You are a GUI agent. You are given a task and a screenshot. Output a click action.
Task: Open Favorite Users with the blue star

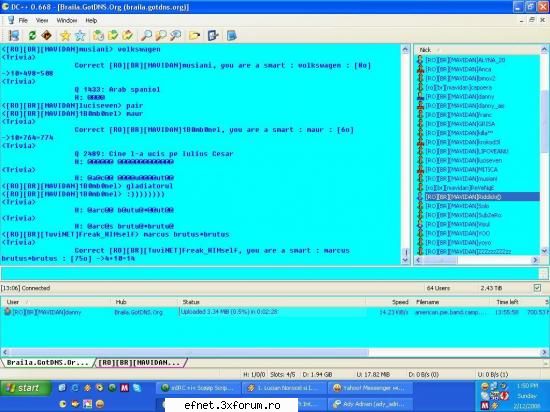(80, 35)
